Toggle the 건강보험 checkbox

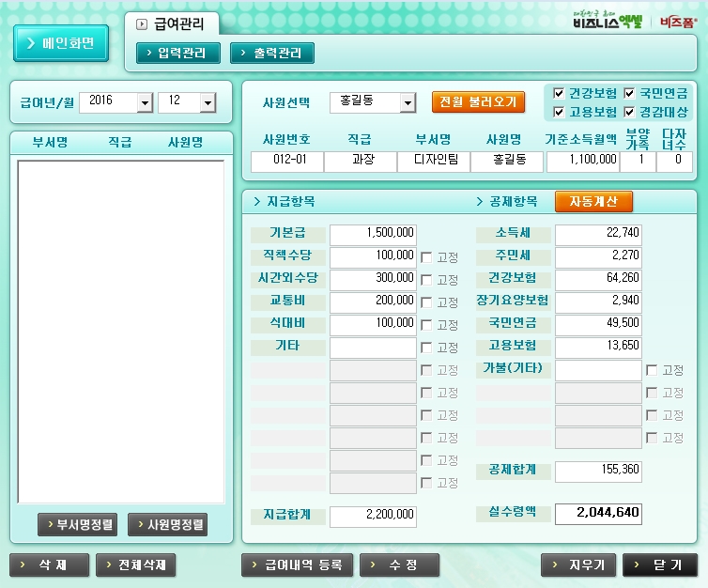pos(560,94)
